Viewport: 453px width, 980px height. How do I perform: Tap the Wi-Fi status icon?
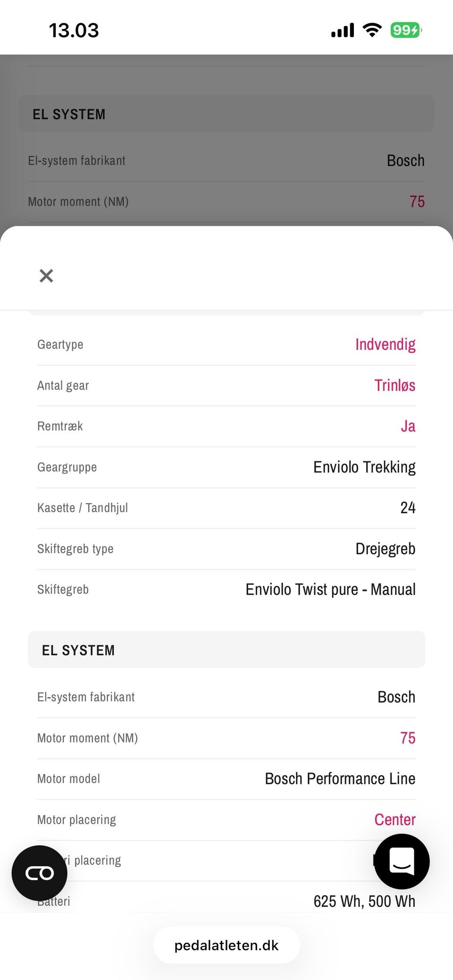click(372, 30)
